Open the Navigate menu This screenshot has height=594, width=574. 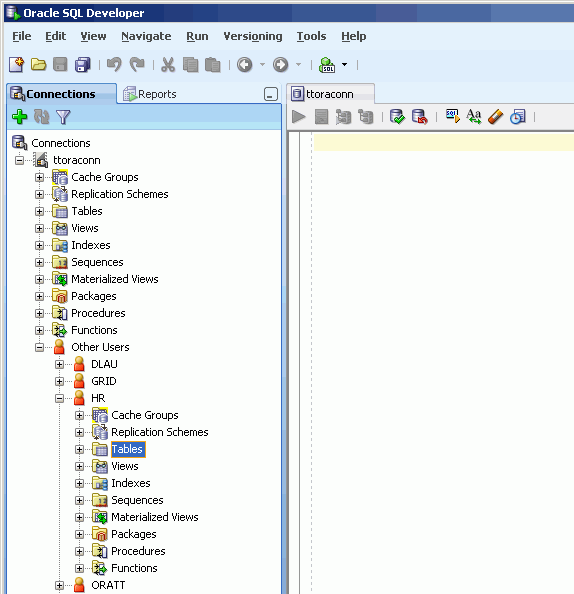(x=146, y=36)
